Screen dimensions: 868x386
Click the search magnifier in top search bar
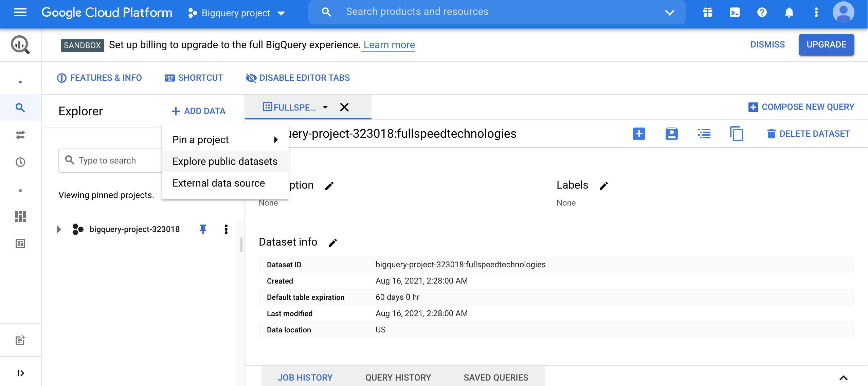(326, 12)
